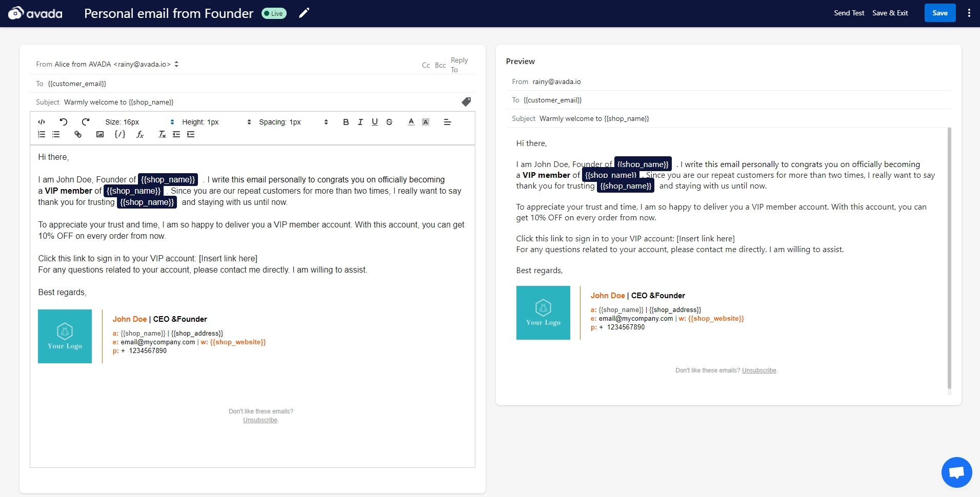Open the three-dot more options menu

pyautogui.click(x=969, y=13)
